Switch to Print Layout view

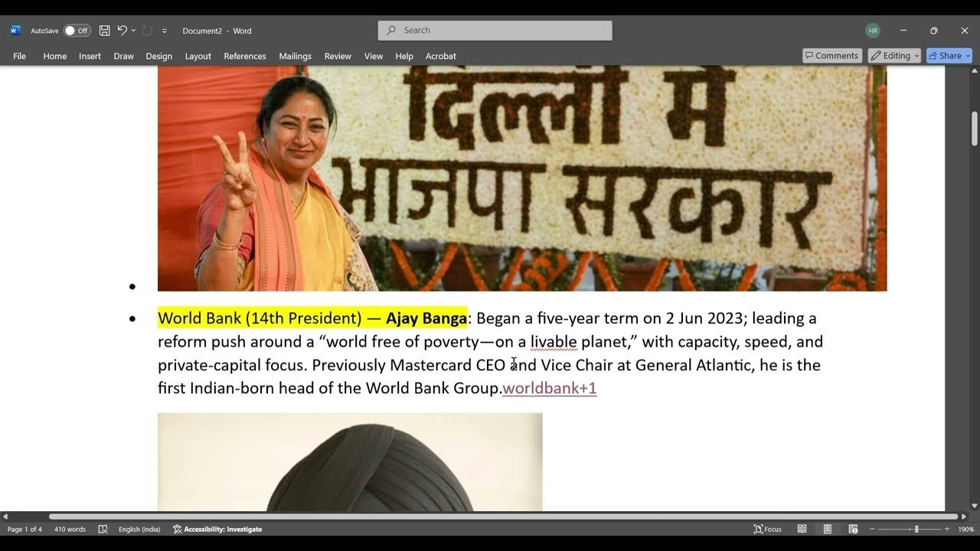pyautogui.click(x=828, y=530)
